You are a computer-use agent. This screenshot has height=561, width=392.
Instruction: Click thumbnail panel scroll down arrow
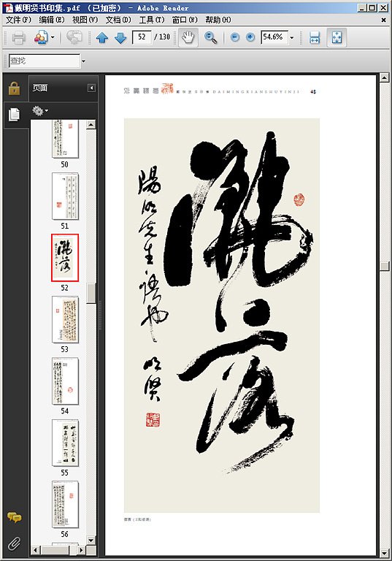(91, 541)
